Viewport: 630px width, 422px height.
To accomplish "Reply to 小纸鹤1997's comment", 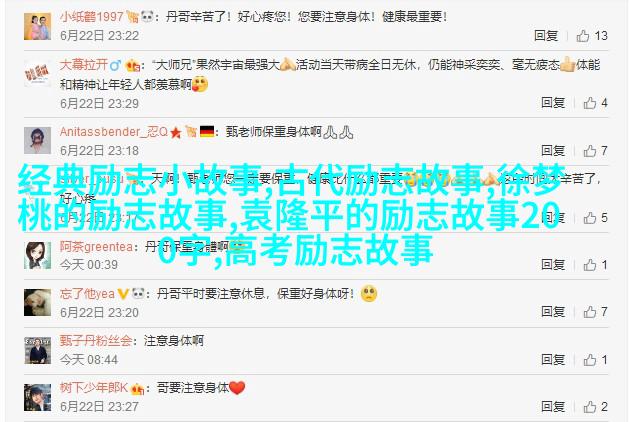I will click(x=546, y=36).
